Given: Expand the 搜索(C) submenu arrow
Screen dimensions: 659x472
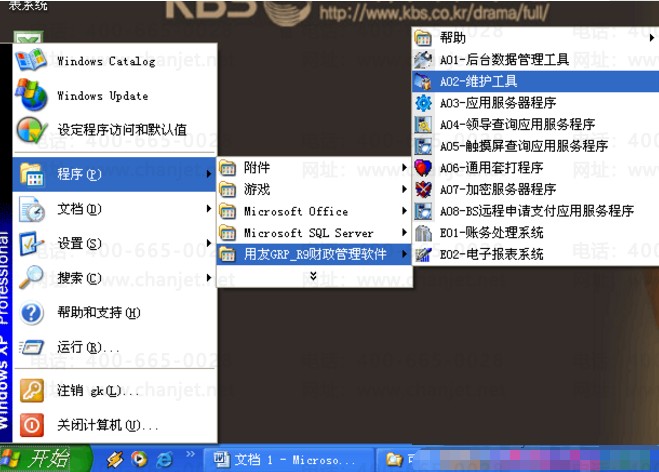Looking at the screenshot, I should pos(209,277).
